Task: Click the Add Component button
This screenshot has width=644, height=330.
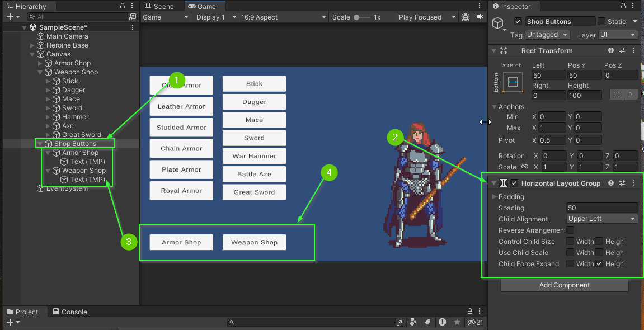Action: click(x=564, y=285)
